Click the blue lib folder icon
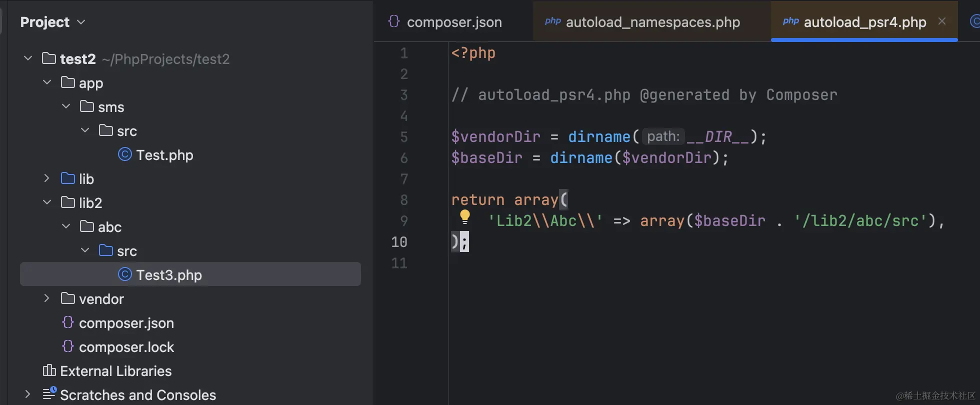Viewport: 980px width, 405px height. [68, 178]
